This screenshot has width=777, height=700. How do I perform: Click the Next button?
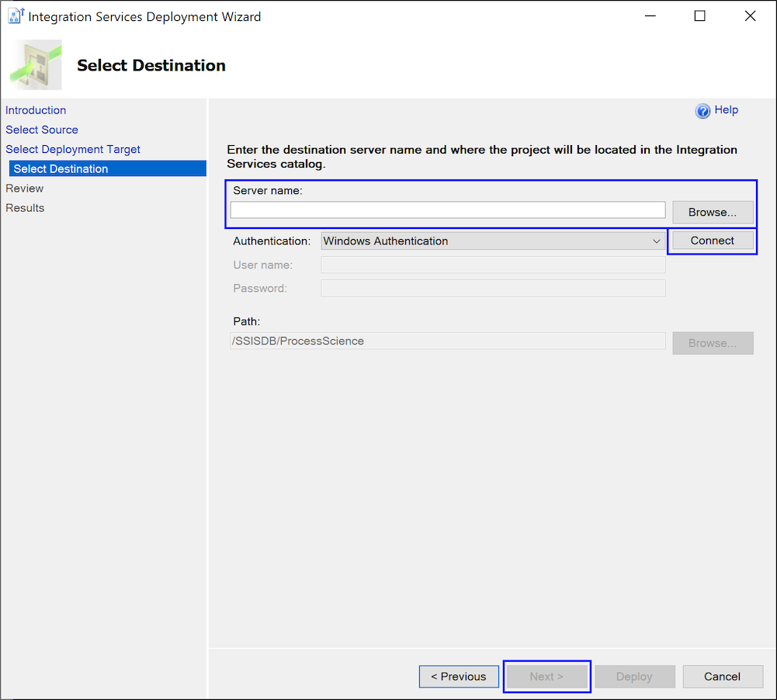click(546, 677)
